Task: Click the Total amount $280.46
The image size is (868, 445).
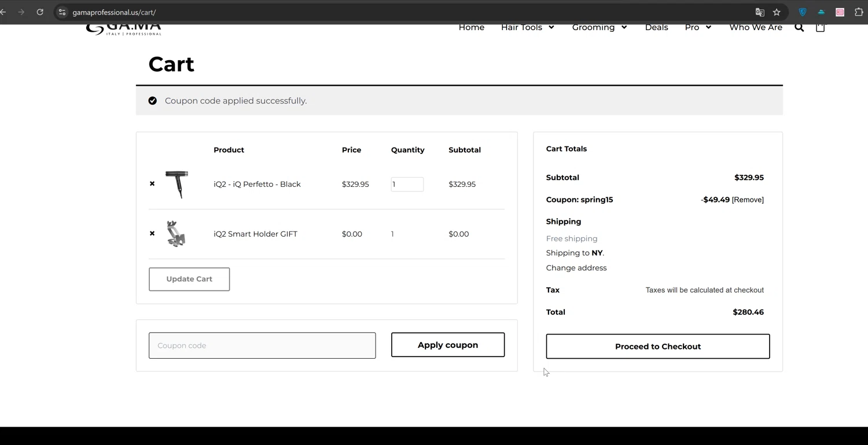Action: click(x=748, y=312)
